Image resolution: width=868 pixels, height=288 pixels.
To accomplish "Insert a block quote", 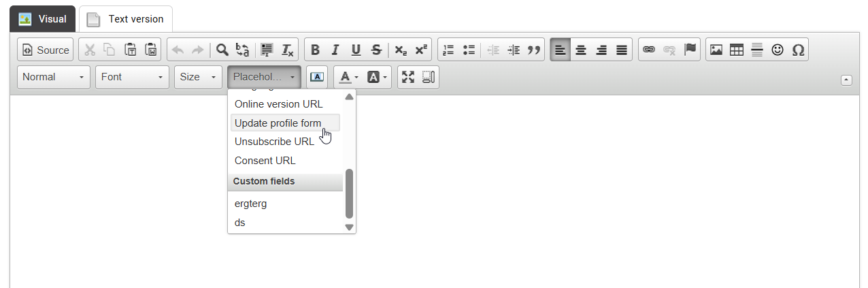I will (534, 50).
